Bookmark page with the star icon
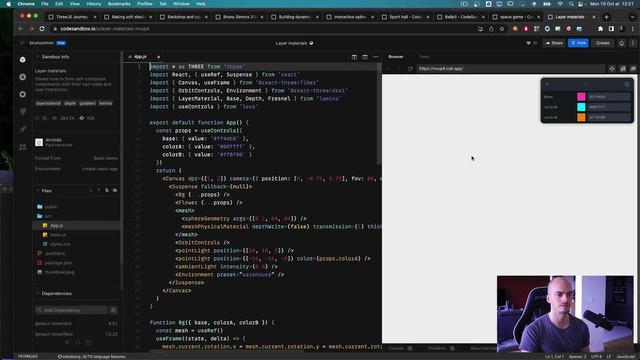640x360 pixels. click(502, 29)
